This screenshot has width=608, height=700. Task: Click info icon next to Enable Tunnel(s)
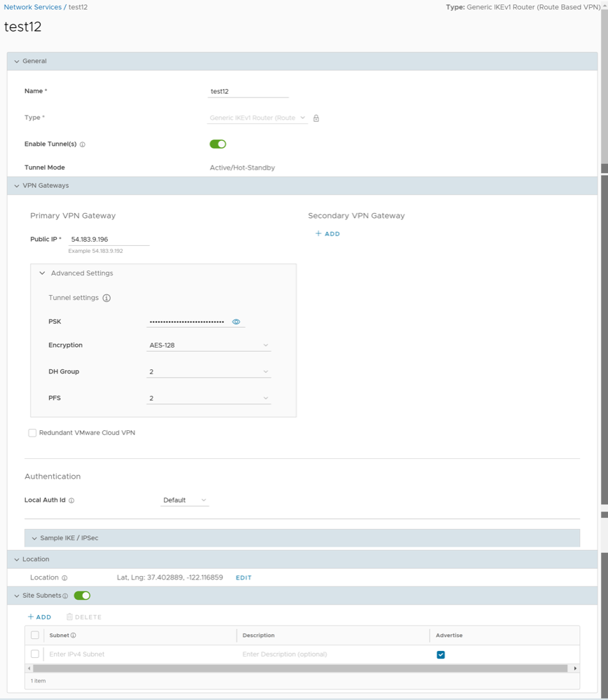point(83,145)
